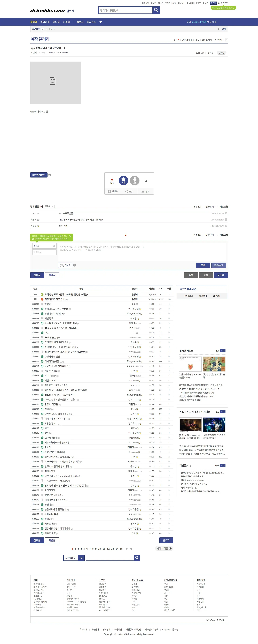Screen dimensions: 258x644
Task: Open page 2 in the pagination
Action: (75, 549)
